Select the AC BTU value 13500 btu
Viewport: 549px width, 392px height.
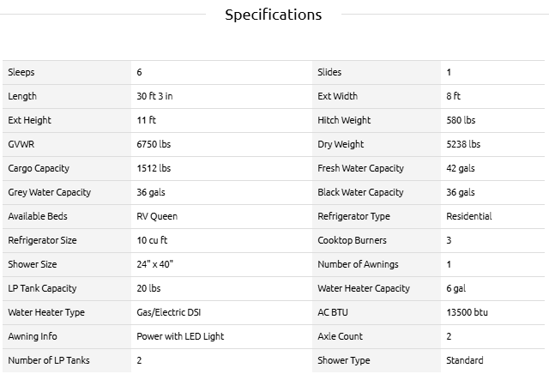[x=467, y=313]
